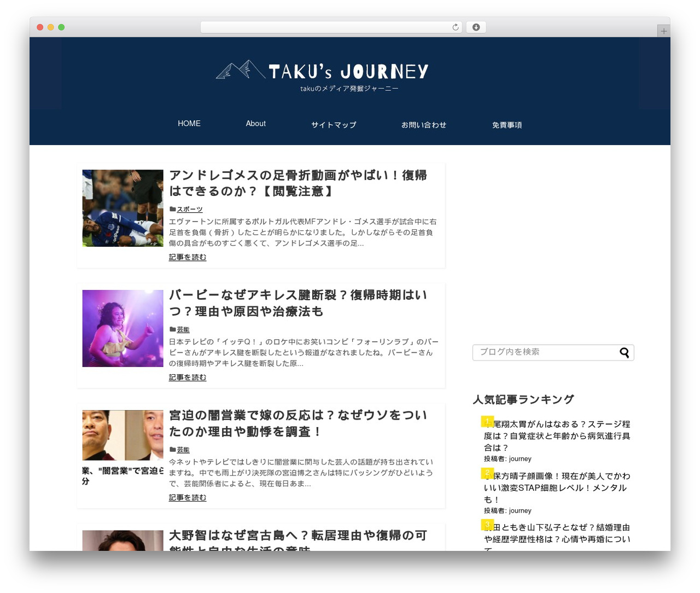Click the Andre Gomes article excerpt text
700x593 pixels.
pyautogui.click(x=303, y=232)
